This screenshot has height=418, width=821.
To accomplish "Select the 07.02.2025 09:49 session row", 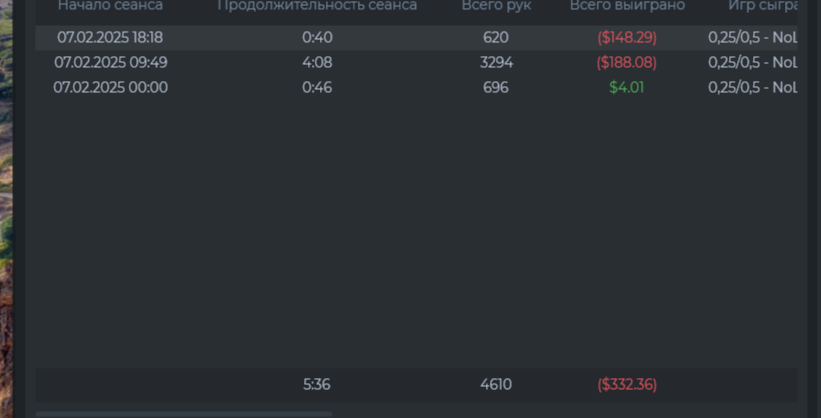I will point(416,62).
